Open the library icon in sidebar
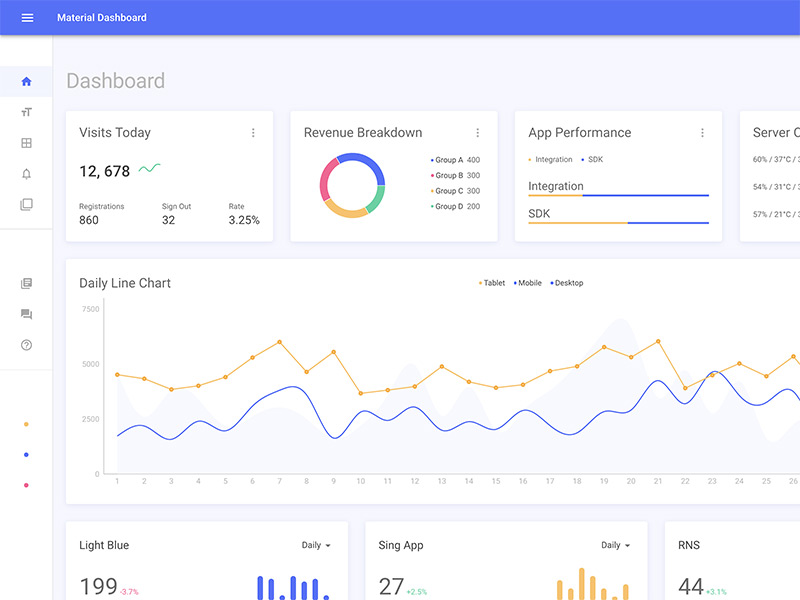The image size is (800, 600). 26,284
